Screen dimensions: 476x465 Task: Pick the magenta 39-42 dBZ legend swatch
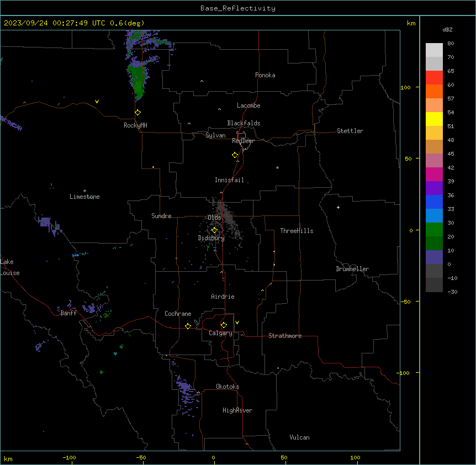click(434, 175)
